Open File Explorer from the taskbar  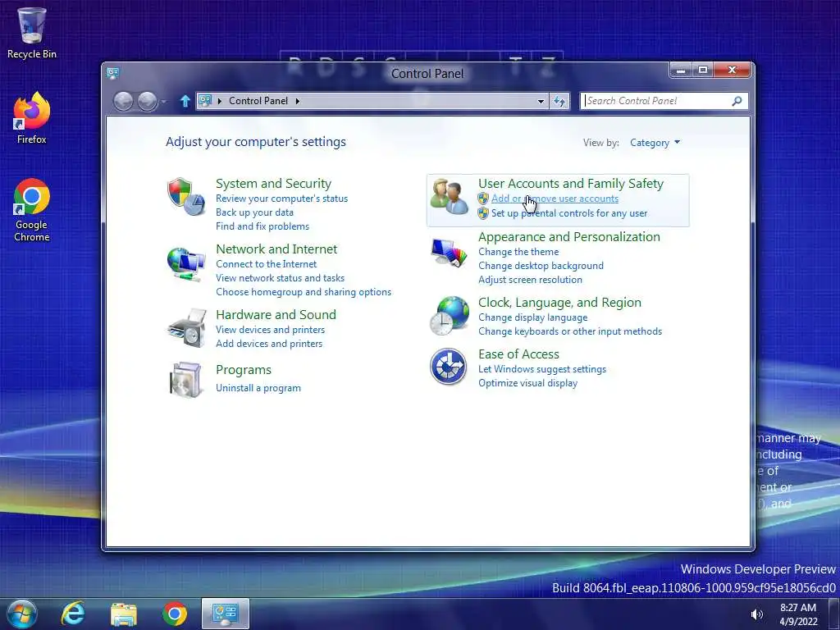[x=124, y=614]
